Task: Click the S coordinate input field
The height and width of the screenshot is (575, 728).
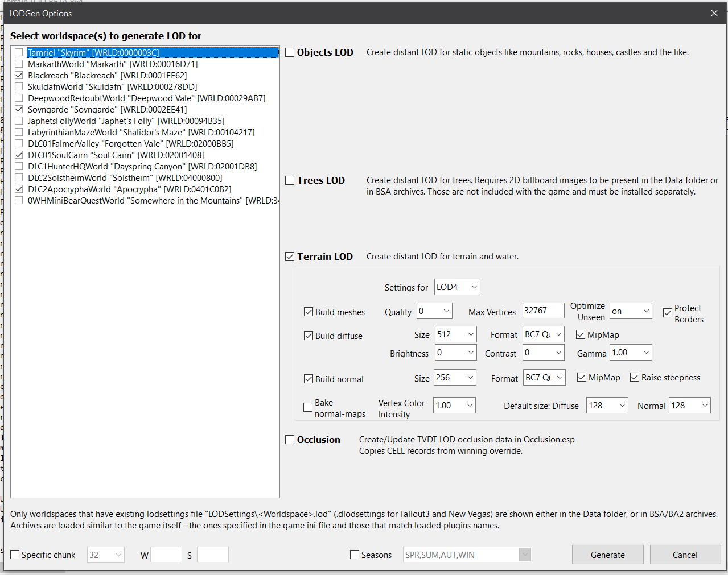Action: (x=213, y=555)
